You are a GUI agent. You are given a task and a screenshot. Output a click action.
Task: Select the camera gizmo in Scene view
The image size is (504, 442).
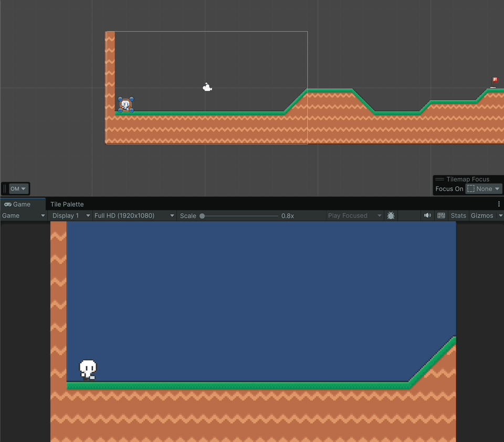click(x=207, y=87)
